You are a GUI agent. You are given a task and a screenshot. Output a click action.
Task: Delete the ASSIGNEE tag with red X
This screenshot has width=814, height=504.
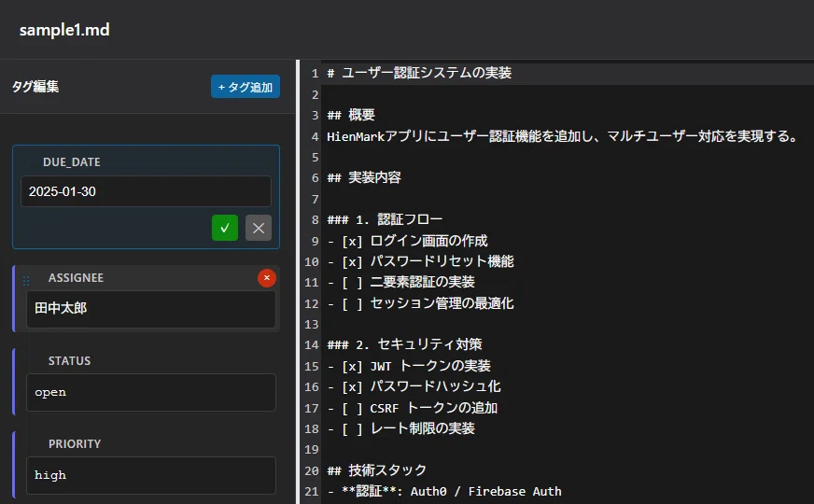pos(267,278)
